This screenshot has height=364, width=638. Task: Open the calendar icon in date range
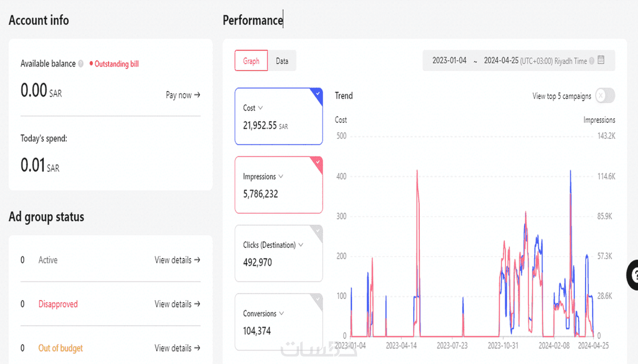point(601,60)
